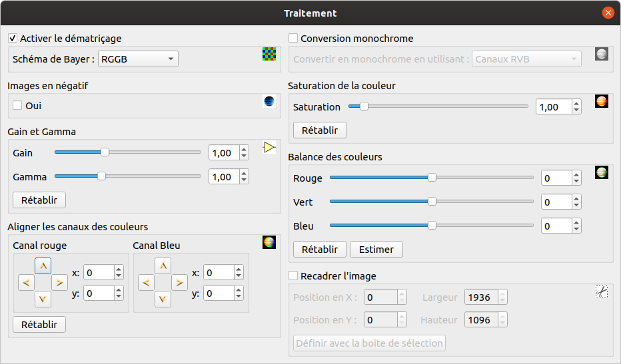The height and width of the screenshot is (364, 621).
Task: Click the orange saturation sphere icon
Action: click(602, 102)
